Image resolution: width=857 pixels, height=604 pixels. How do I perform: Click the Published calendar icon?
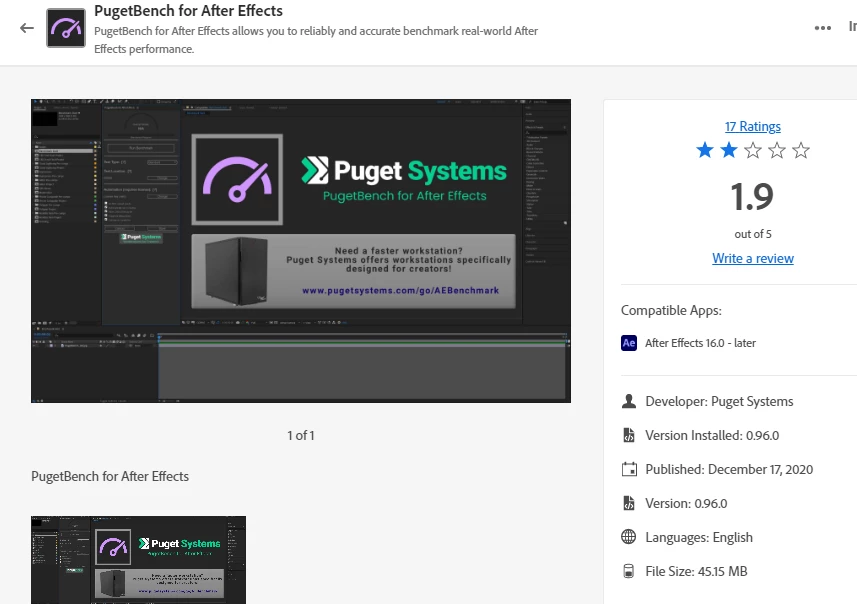coord(629,469)
